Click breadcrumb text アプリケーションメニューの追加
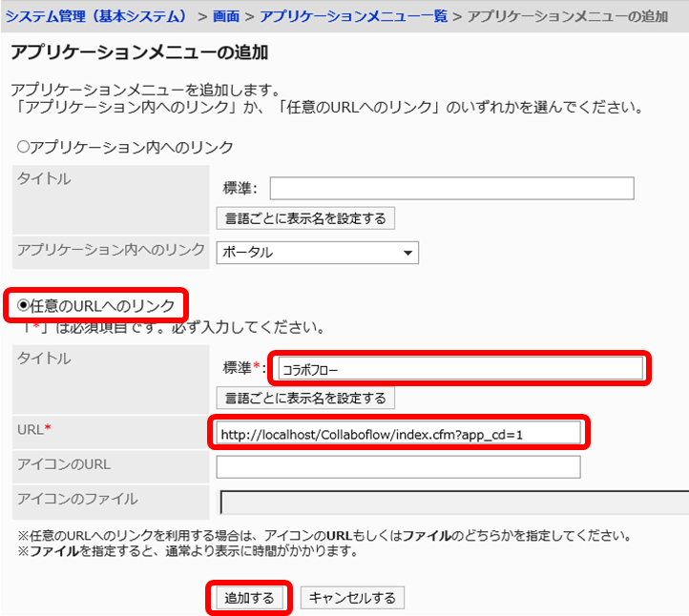Image resolution: width=689 pixels, height=616 pixels. point(568,16)
